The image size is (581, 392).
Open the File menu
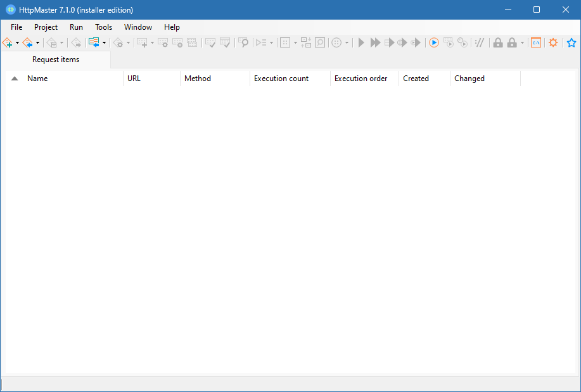pyautogui.click(x=16, y=27)
